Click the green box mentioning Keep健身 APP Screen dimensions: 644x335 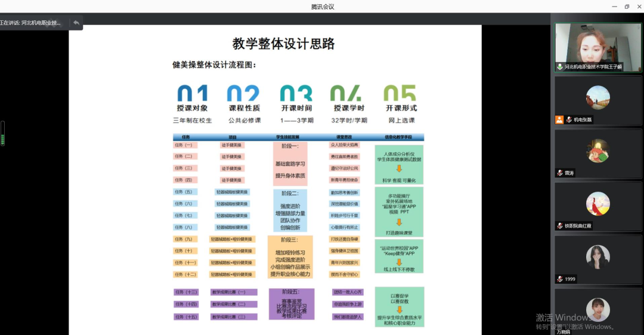[399, 257]
